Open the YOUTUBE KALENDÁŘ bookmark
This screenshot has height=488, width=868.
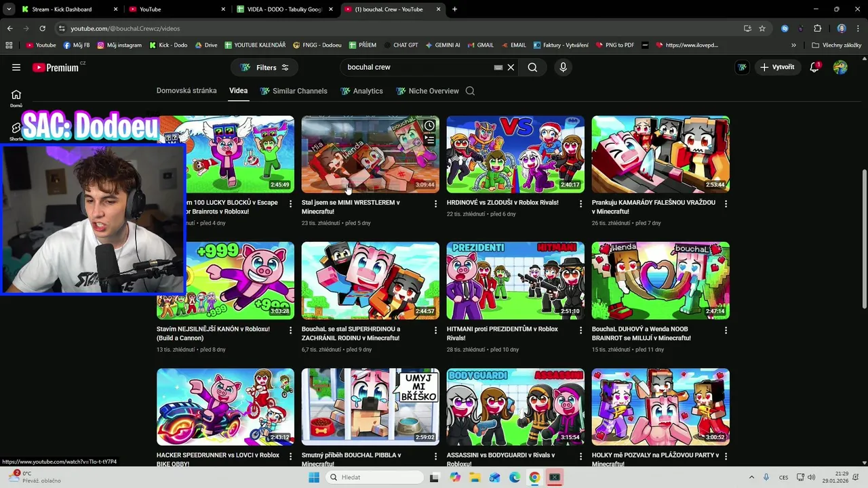(x=254, y=45)
